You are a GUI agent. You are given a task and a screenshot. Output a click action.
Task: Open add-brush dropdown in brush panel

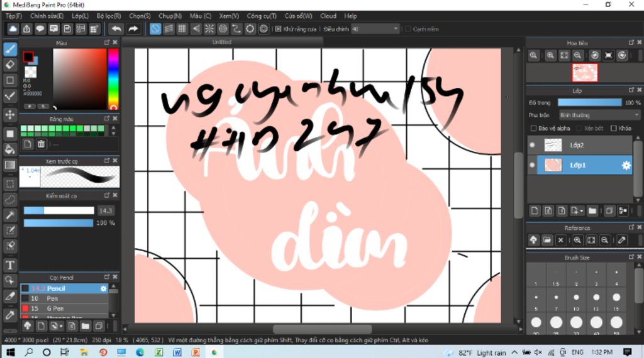61,327
